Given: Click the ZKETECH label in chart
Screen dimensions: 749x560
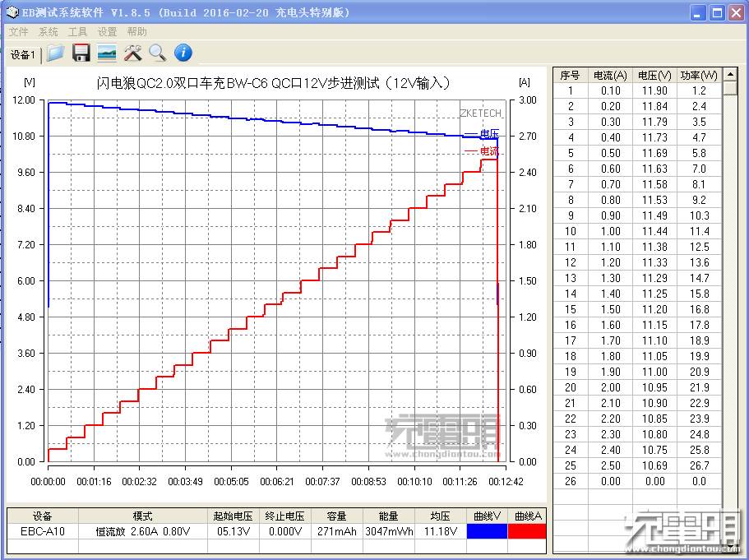Looking at the screenshot, I should tap(480, 113).
